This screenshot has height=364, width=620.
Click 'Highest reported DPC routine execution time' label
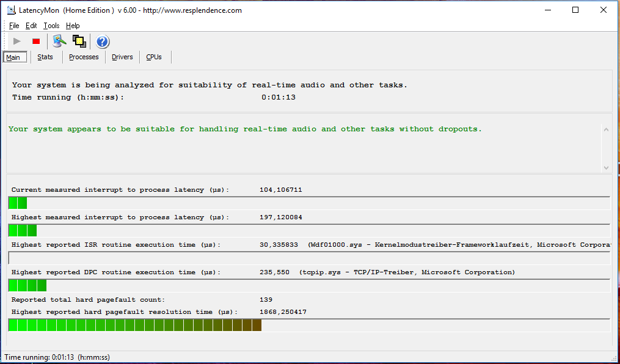116,272
